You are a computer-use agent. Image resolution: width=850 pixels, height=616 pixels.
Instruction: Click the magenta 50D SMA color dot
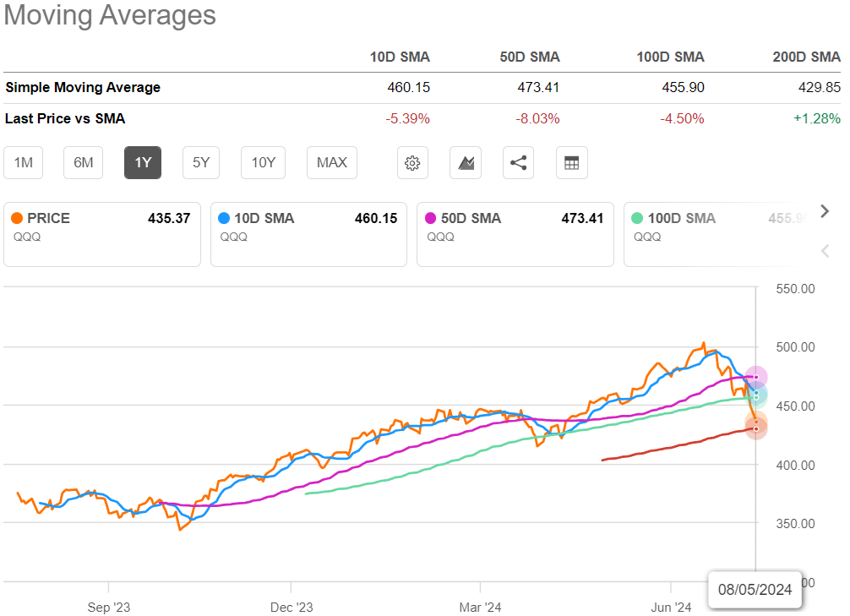431,218
